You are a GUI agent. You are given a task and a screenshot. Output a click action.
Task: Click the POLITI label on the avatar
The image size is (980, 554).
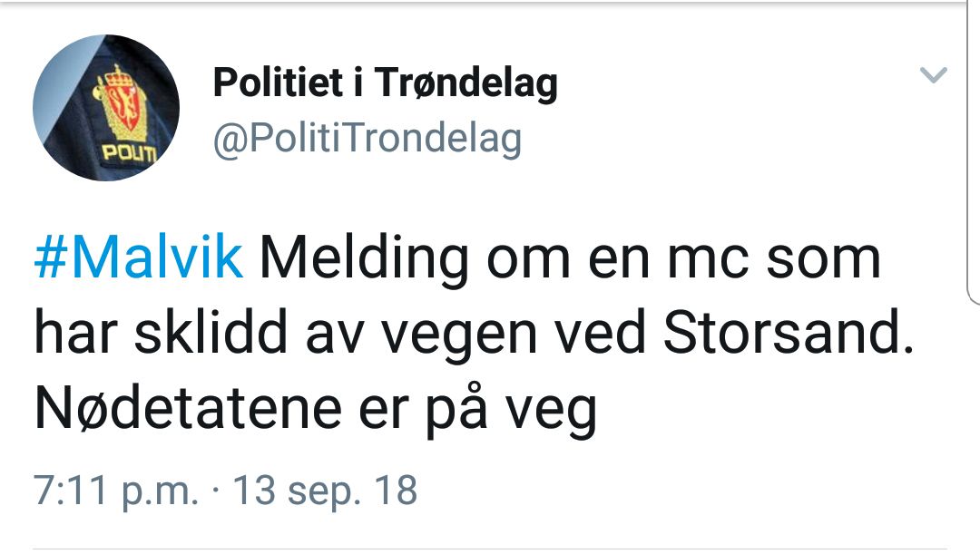pyautogui.click(x=128, y=152)
